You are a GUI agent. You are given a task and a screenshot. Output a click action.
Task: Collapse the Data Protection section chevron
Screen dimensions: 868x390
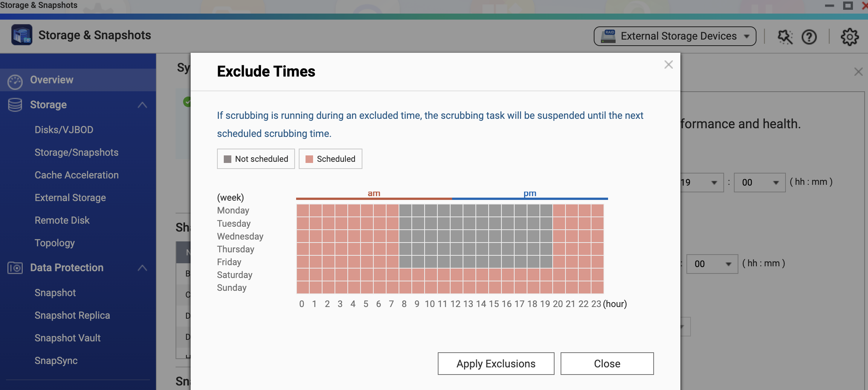[142, 268]
